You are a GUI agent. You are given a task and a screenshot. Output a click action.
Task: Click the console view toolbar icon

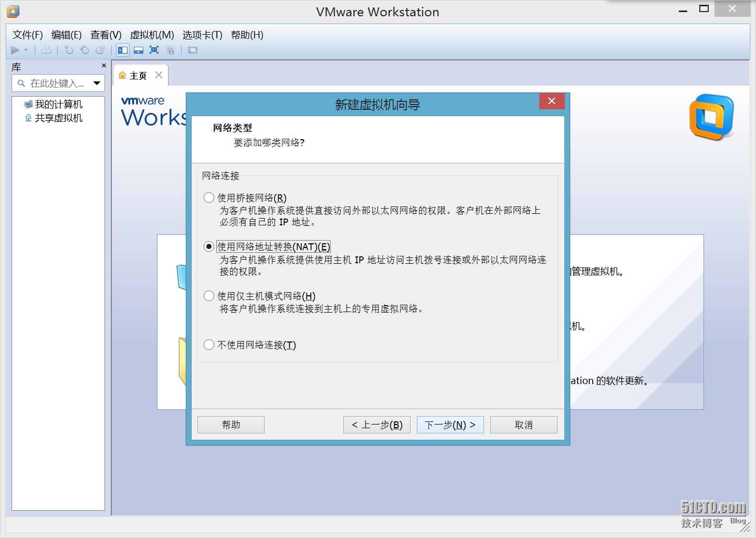[x=193, y=50]
